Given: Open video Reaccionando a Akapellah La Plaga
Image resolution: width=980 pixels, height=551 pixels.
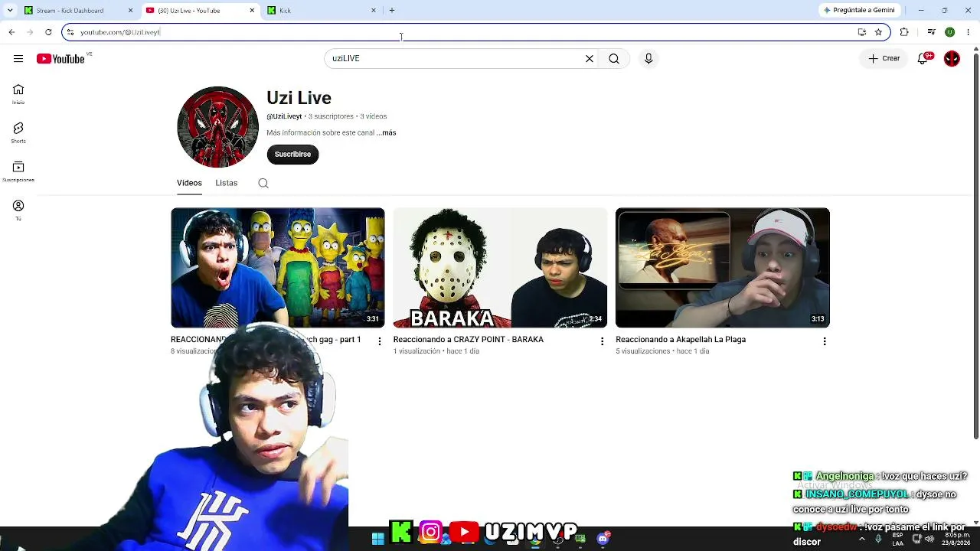Looking at the screenshot, I should (x=681, y=340).
